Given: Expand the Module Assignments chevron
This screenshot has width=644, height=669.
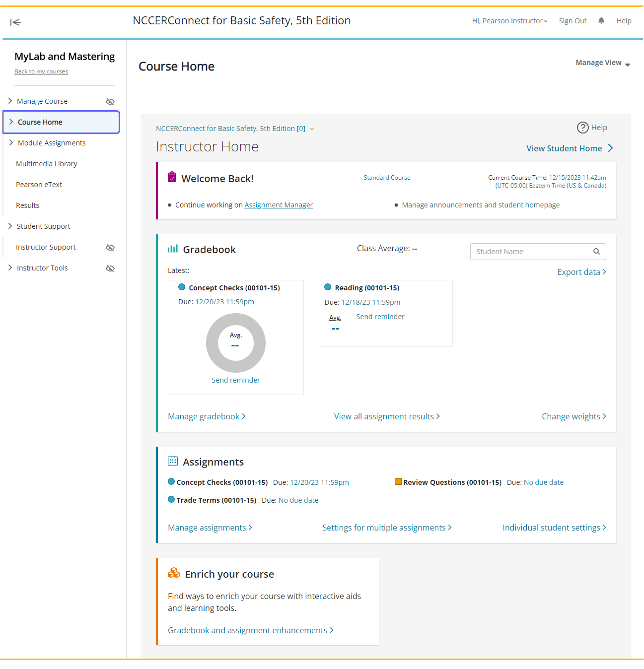Looking at the screenshot, I should point(11,142).
